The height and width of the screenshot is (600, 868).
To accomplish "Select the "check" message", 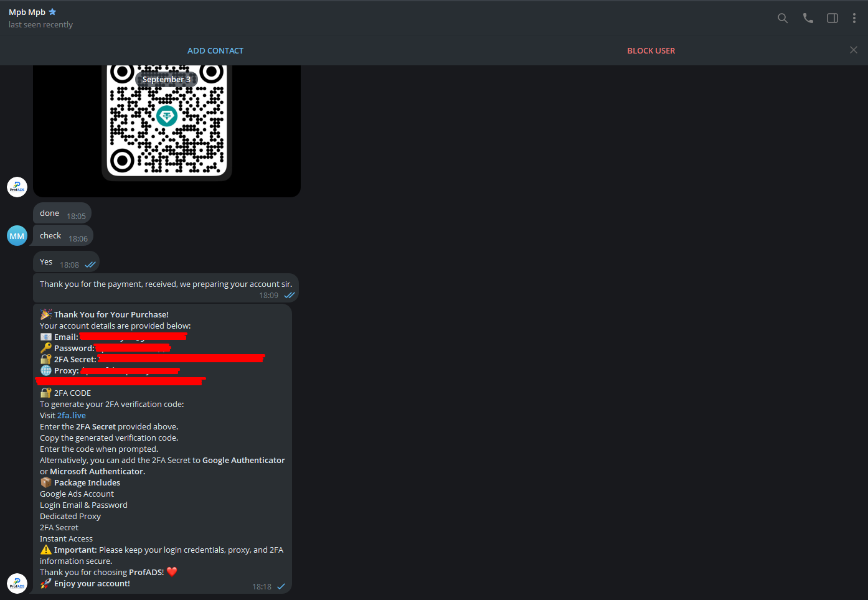I will (x=63, y=236).
